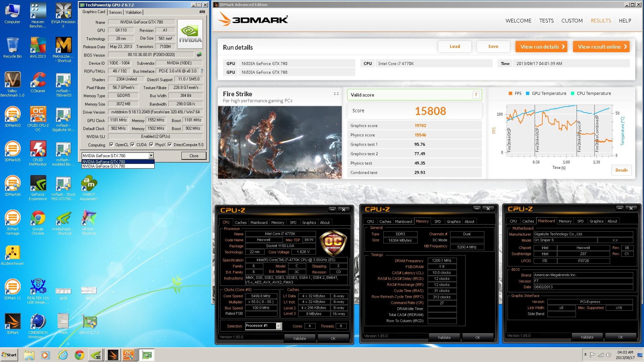
Task: Launch CPUID CPU-Z OC desktop icon
Action: point(38,119)
